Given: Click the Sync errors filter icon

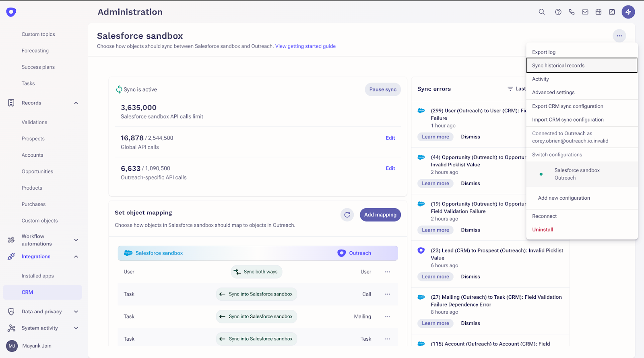Looking at the screenshot, I should 510,89.
